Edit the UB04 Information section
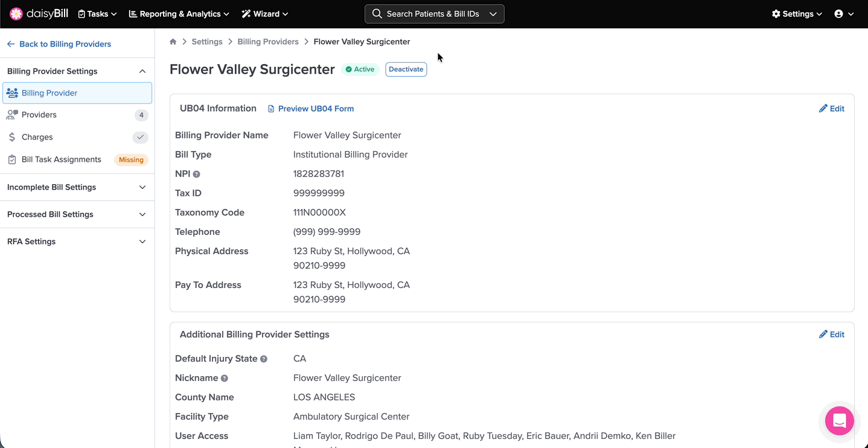This screenshot has width=868, height=448. pos(831,109)
